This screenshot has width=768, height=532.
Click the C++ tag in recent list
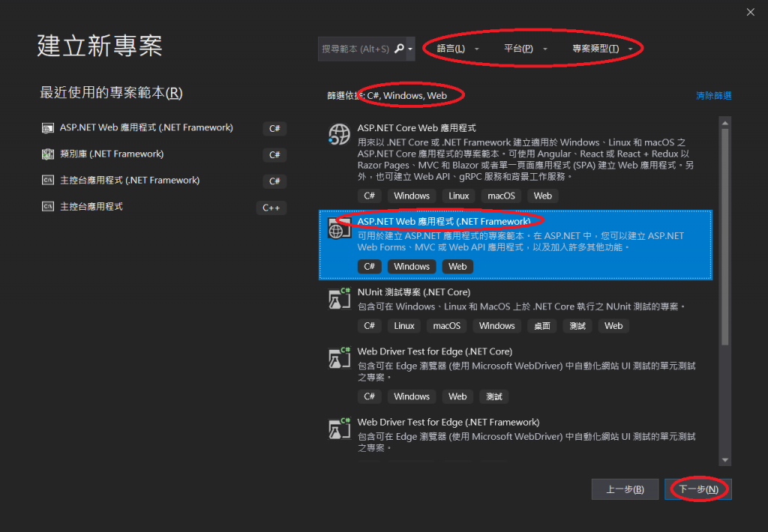pos(271,208)
